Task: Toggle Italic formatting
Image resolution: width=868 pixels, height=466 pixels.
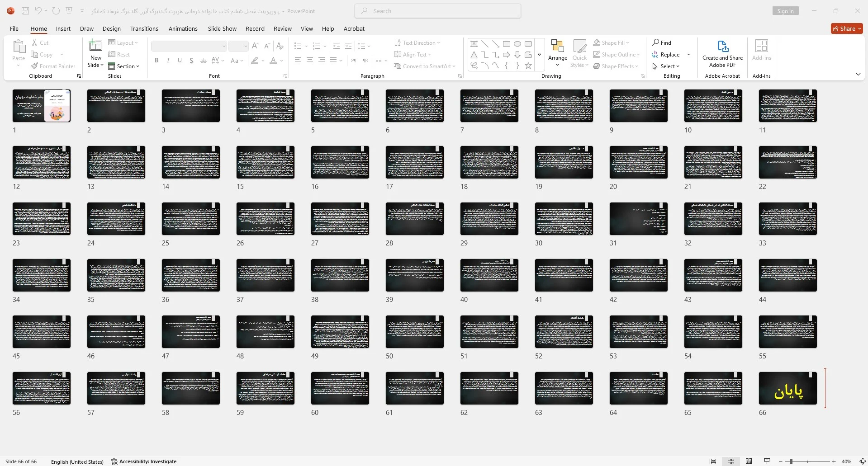Action: tap(168, 61)
